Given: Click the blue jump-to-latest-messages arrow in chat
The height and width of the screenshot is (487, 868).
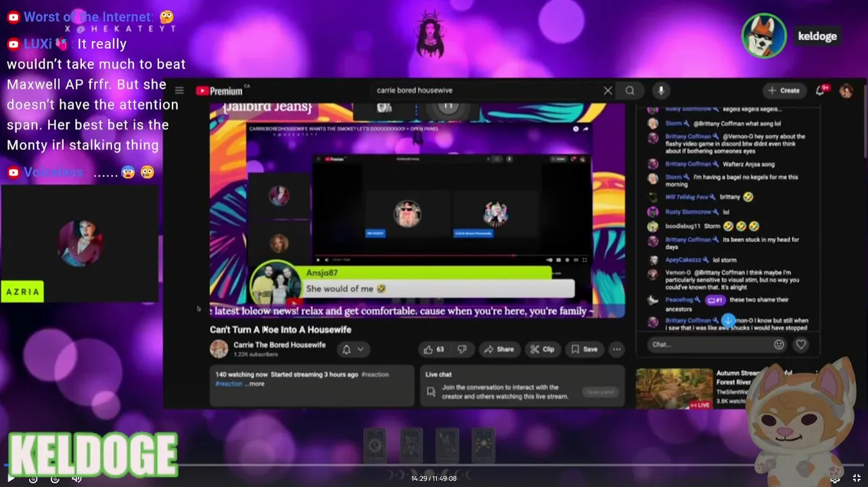Looking at the screenshot, I should (727, 319).
